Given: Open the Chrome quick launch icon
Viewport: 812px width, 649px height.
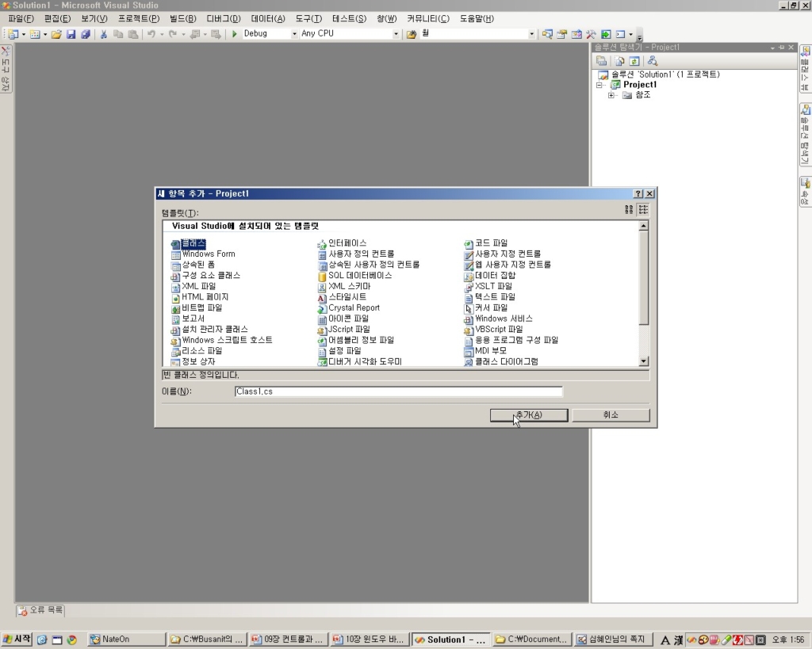Looking at the screenshot, I should pyautogui.click(x=71, y=639).
